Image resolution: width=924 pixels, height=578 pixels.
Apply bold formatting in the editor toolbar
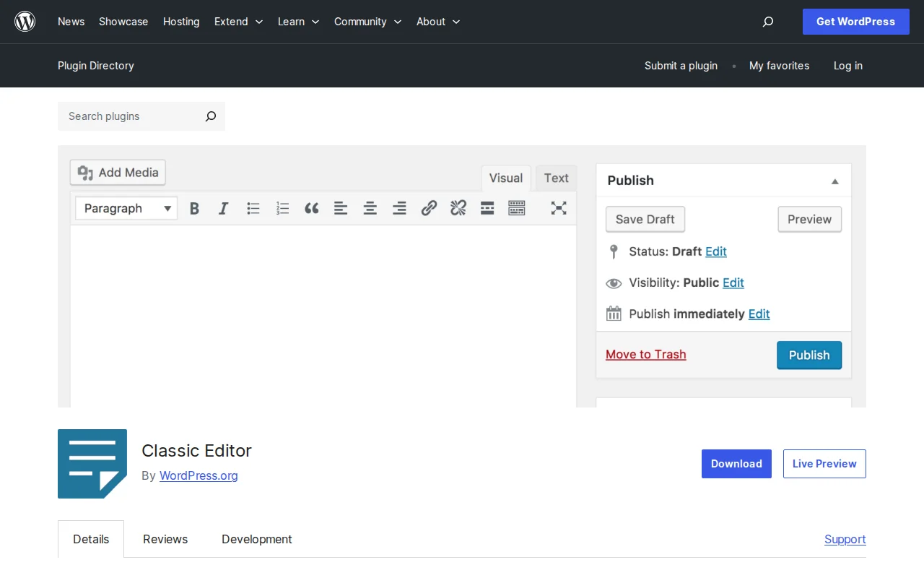(193, 208)
